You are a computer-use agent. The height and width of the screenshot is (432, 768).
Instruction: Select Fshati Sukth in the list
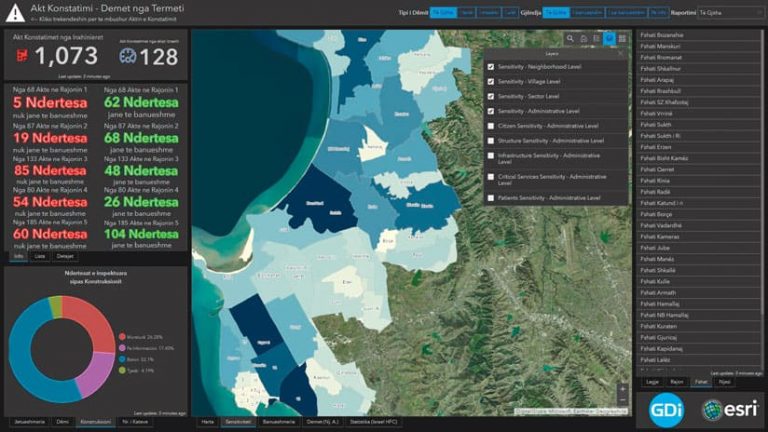[699, 124]
